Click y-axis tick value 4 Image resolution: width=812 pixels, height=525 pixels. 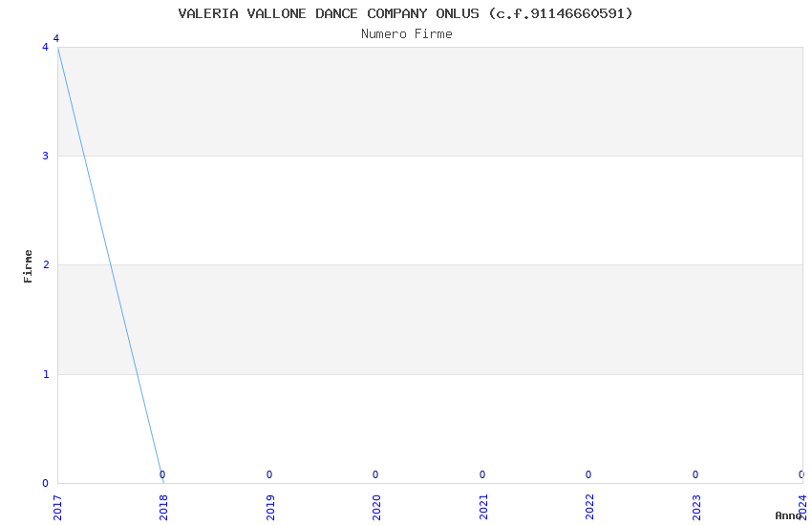(x=46, y=47)
